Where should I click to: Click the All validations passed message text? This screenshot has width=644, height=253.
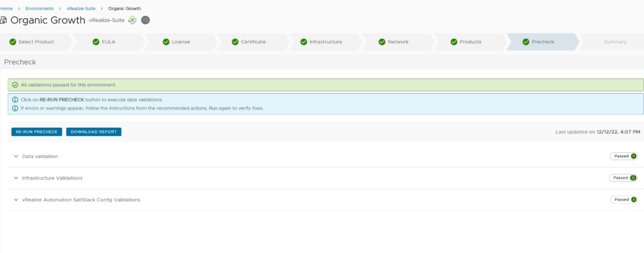click(69, 85)
